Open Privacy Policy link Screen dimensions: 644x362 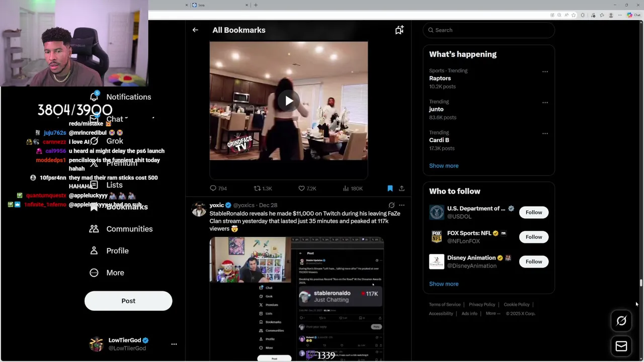[x=482, y=305]
